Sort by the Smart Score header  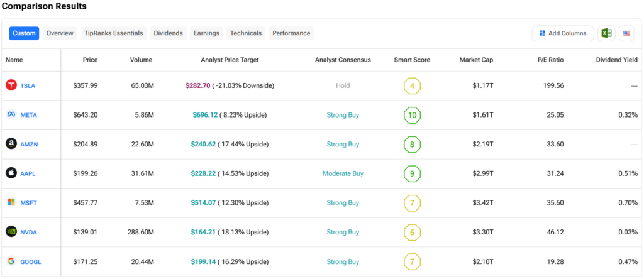point(412,60)
